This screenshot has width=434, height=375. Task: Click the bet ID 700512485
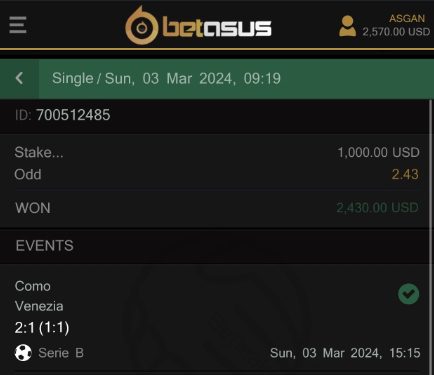73,115
